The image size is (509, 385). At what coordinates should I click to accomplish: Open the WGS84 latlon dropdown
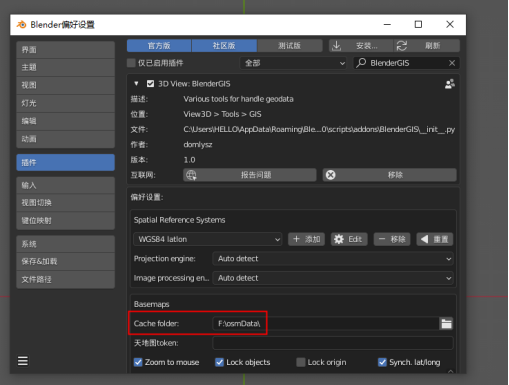point(208,239)
